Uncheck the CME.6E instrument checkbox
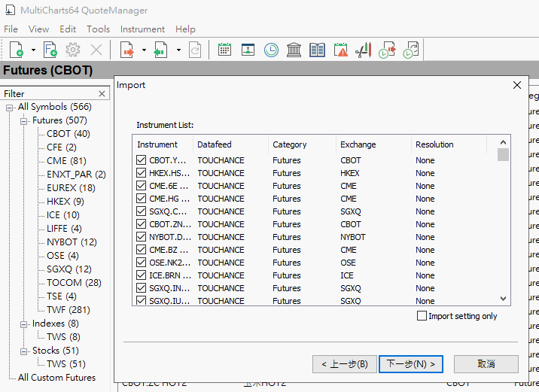 (x=142, y=186)
